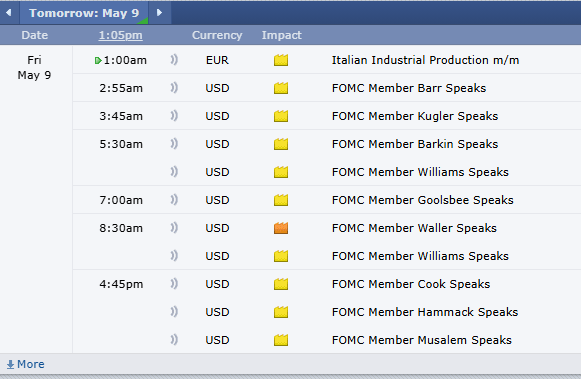Viewport: 581px width, 379px height.
Task: Open FOMC Member Musalem Speaks event
Action: pos(422,340)
